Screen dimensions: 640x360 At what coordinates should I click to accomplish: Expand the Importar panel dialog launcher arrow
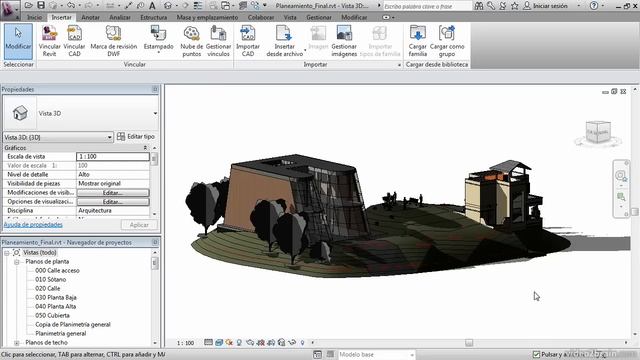[x=399, y=65]
